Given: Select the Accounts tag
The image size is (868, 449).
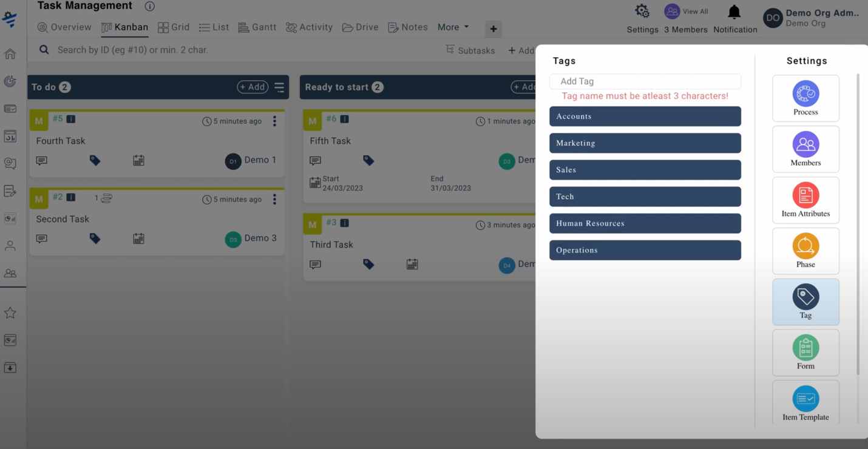Looking at the screenshot, I should (x=645, y=116).
